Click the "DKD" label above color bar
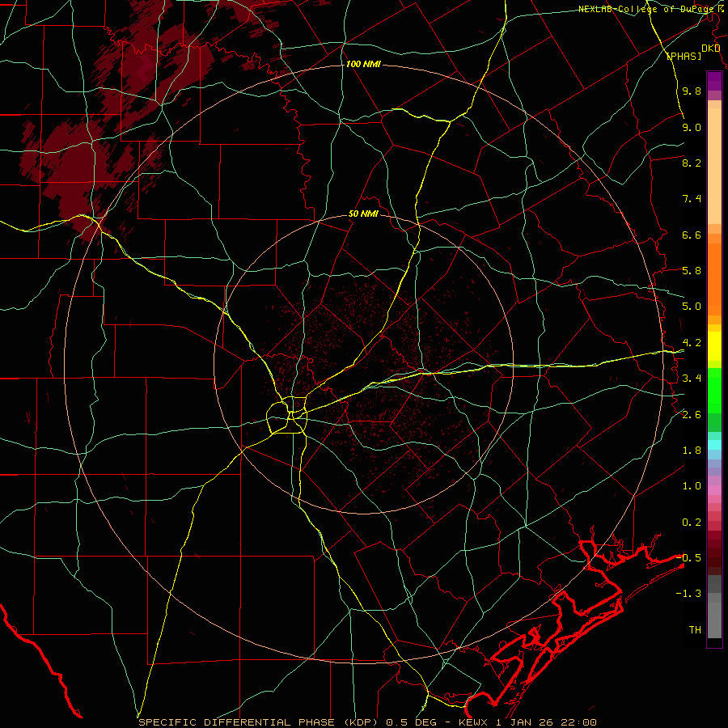The image size is (728, 728). [x=711, y=48]
